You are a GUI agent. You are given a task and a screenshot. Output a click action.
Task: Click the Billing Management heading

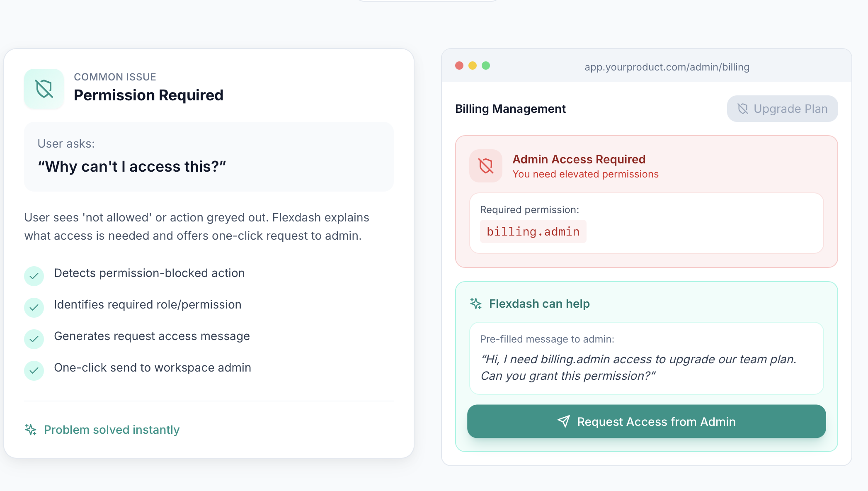(x=510, y=109)
